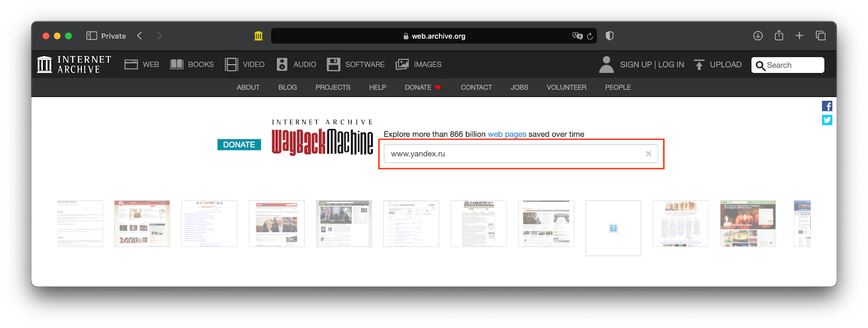The width and height of the screenshot is (868, 328).
Task: Click the translate page icon
Action: pos(577,36)
